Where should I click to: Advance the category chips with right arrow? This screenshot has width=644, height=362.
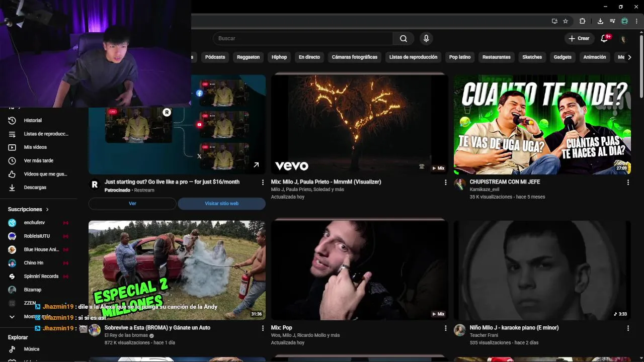click(x=629, y=57)
